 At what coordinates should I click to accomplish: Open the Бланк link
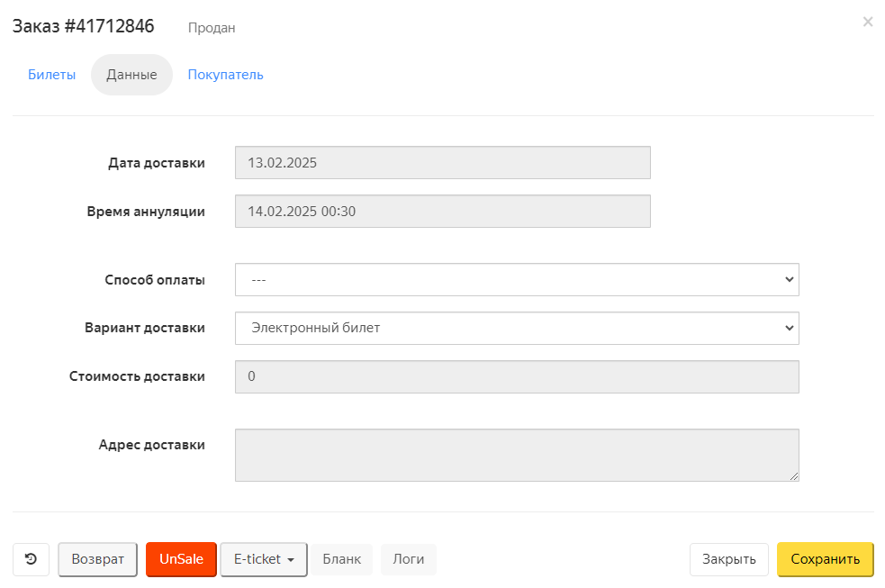(341, 559)
